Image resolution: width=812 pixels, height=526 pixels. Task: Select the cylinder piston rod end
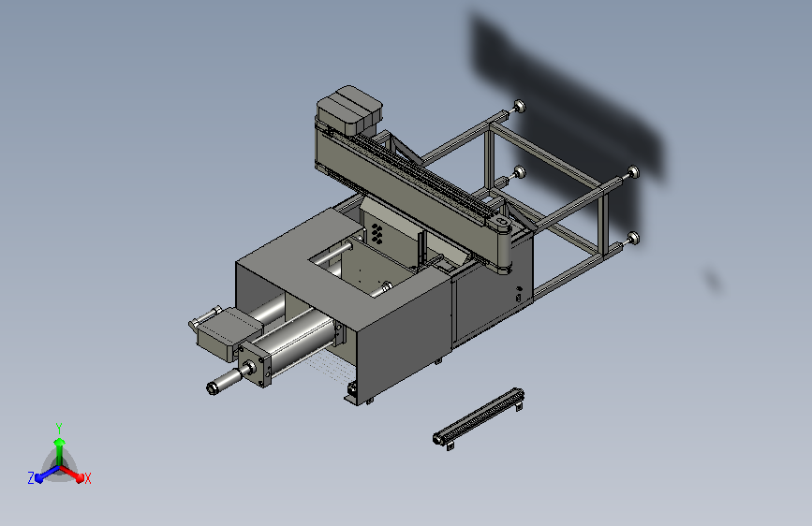224,382
